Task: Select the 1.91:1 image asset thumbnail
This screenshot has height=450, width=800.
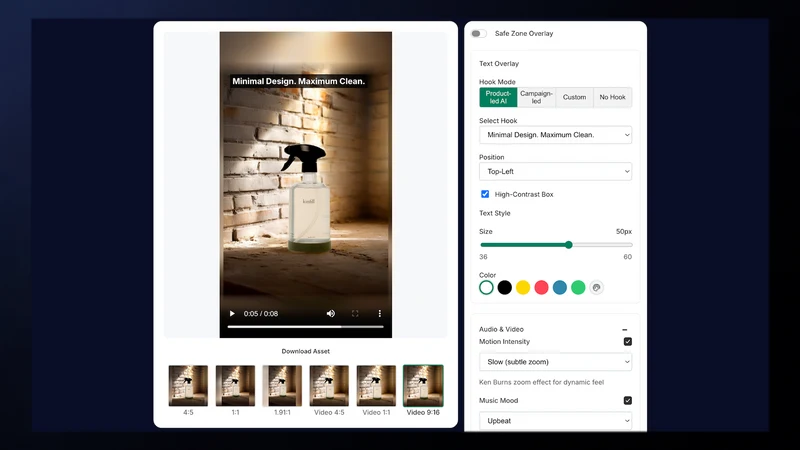Action: coord(282,386)
